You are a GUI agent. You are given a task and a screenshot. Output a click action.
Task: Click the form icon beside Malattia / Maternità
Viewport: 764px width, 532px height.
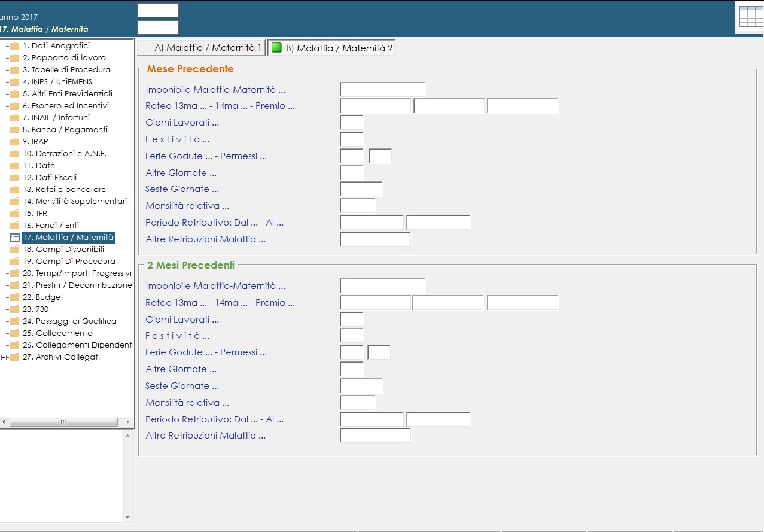click(15, 238)
